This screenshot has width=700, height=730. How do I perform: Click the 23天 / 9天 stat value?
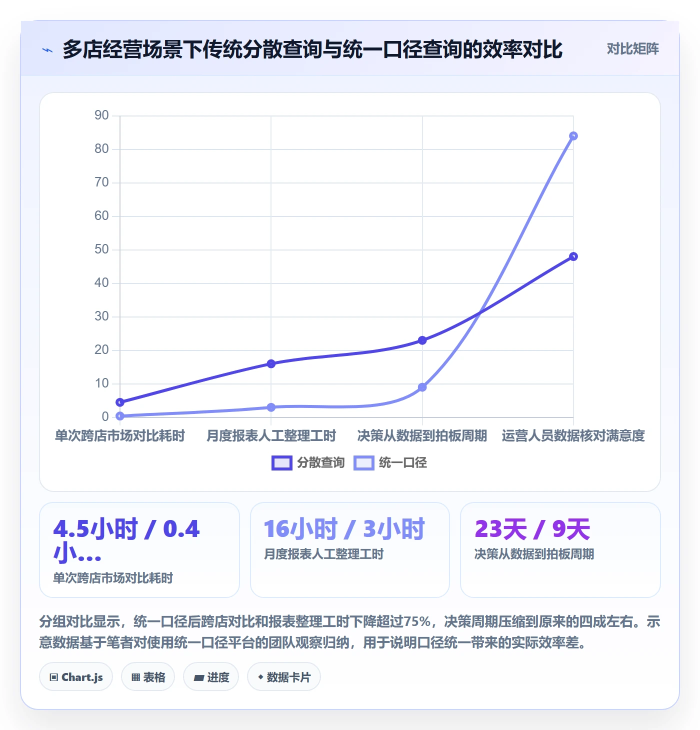[x=532, y=529]
